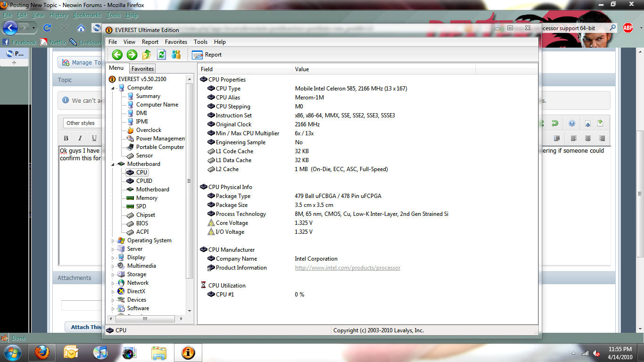
Task: Click the Adblock Plus ABP icon
Action: [628, 28]
